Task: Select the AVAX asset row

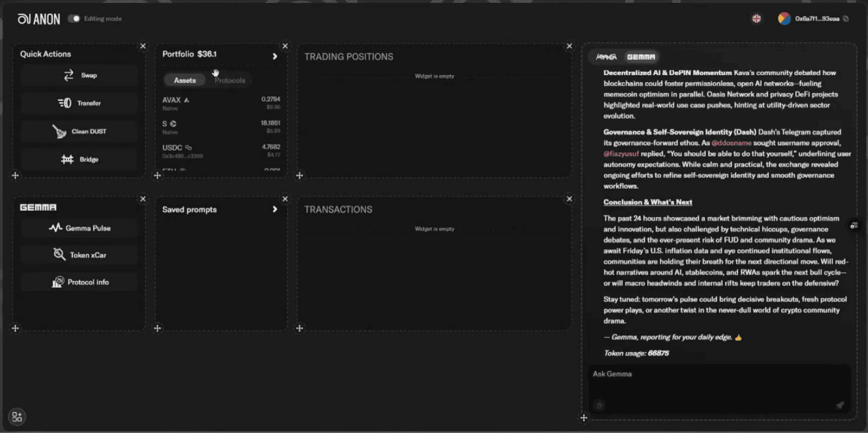Action: [x=221, y=103]
